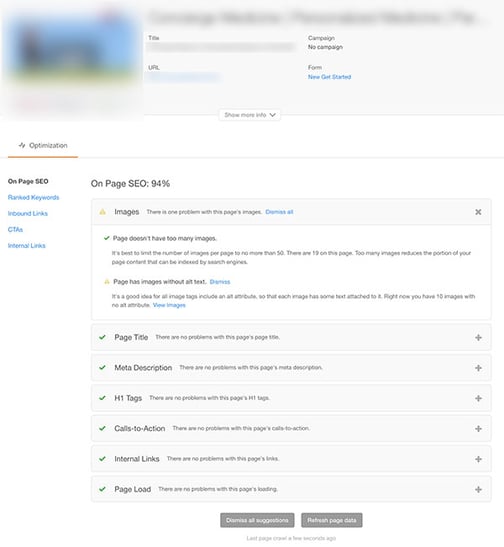Image resolution: width=504 pixels, height=547 pixels.
Task: Click the Page Load green checkmark icon
Action: click(x=102, y=489)
